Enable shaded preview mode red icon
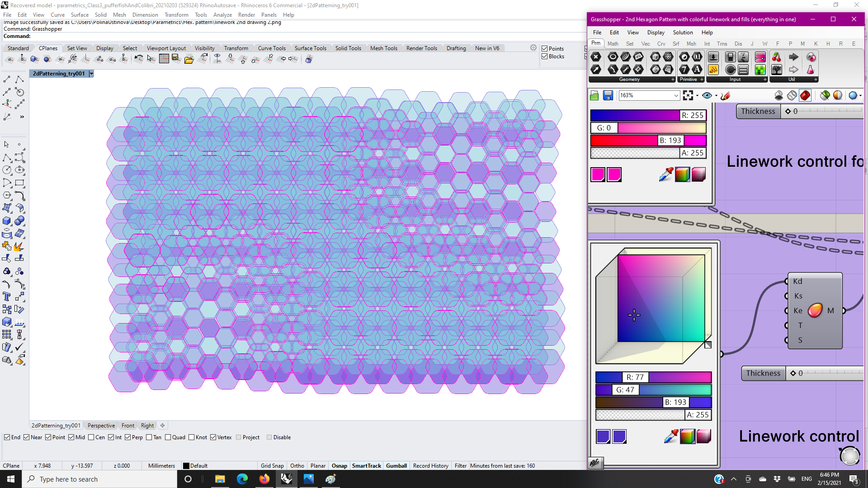Screen dimensions: 868x488 805,95
